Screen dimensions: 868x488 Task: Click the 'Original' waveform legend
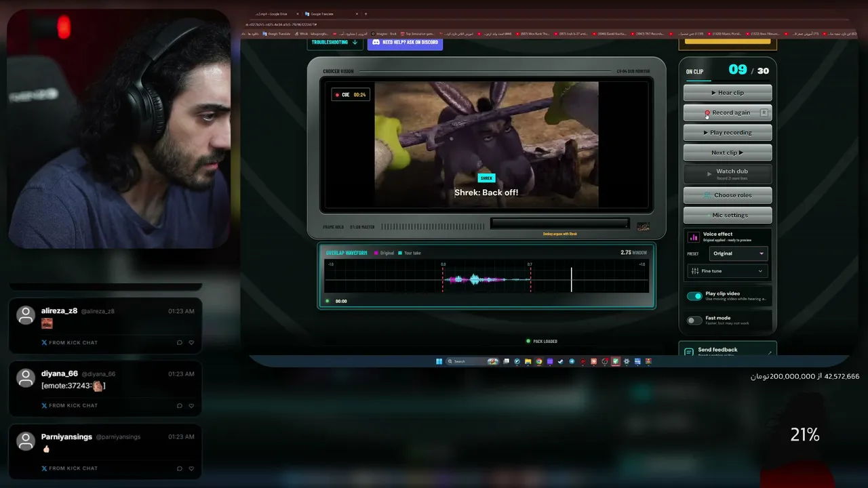[x=384, y=253]
